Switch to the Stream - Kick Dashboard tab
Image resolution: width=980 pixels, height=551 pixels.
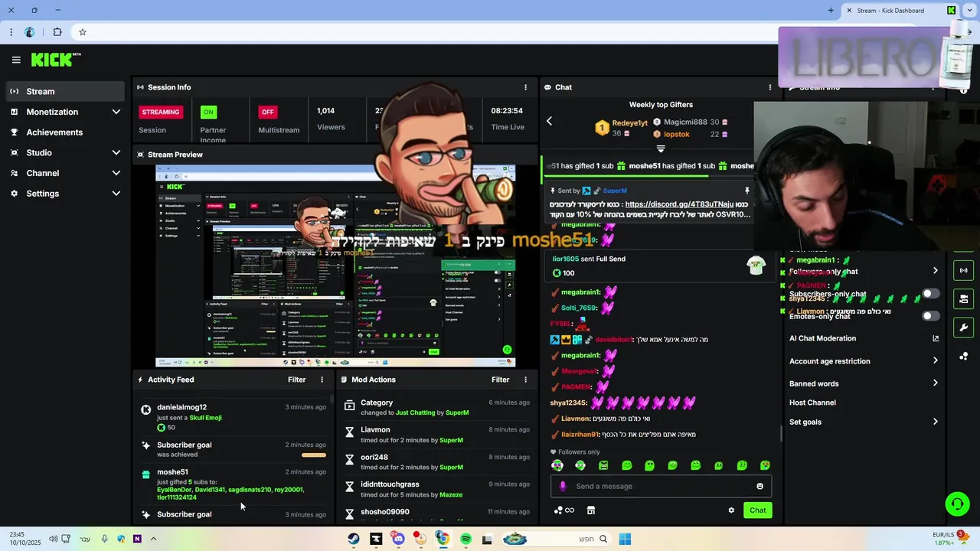point(900,10)
